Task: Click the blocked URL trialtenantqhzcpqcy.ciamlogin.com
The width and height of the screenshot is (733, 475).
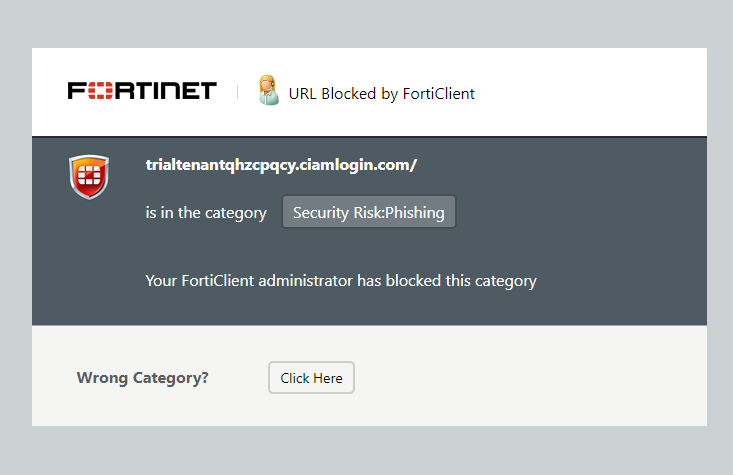Action: [x=281, y=165]
